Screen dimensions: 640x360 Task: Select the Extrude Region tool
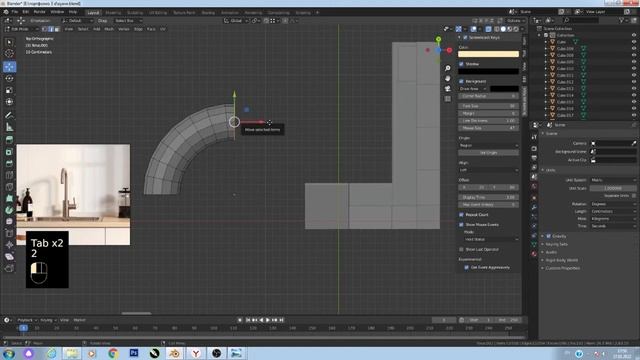click(x=9, y=140)
